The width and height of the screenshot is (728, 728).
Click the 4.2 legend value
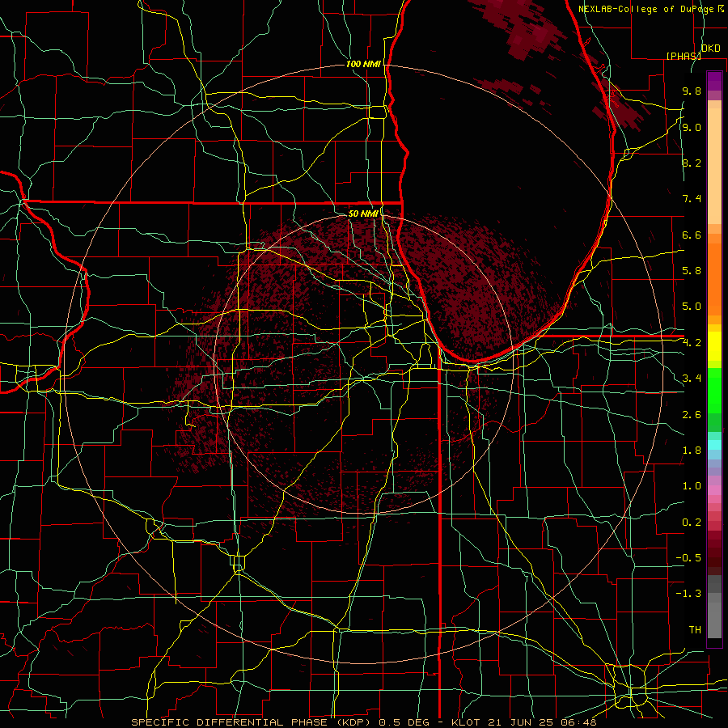[x=692, y=343]
